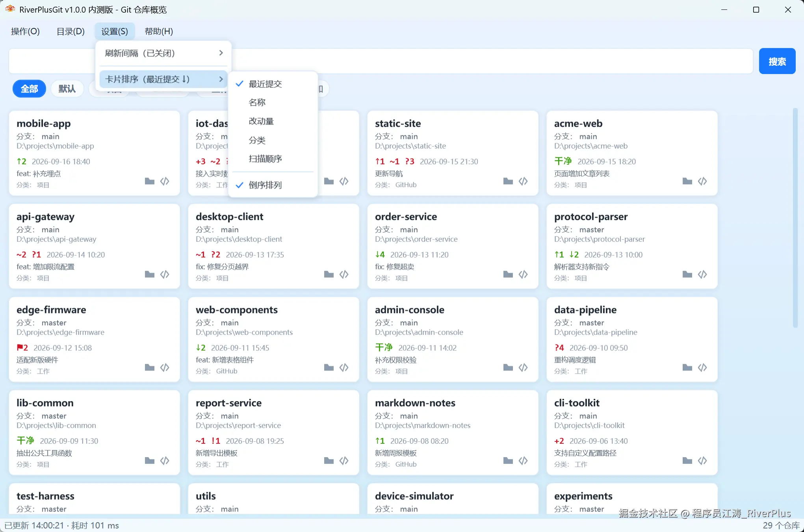Click status text 已更新 14:00:21
This screenshot has height=532, width=804.
[x=34, y=526]
